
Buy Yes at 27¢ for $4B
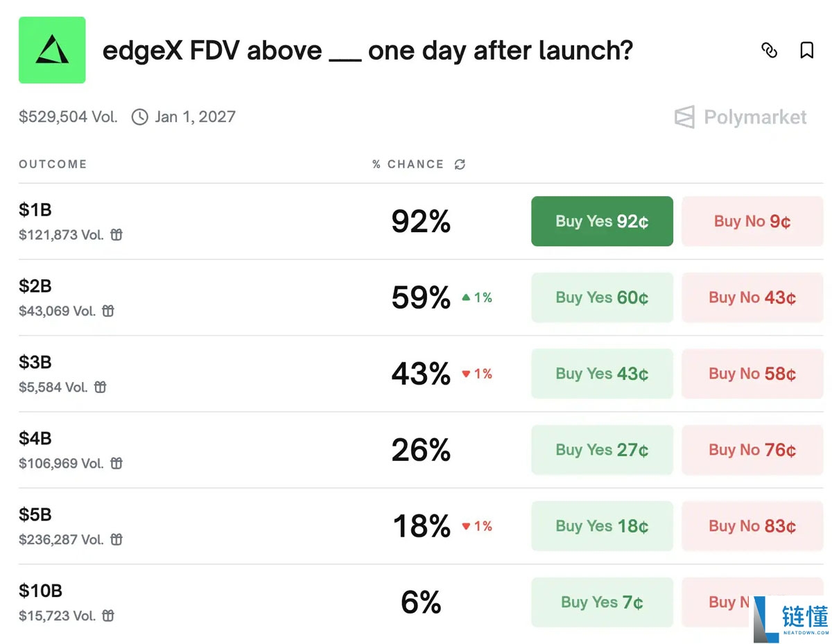click(x=602, y=450)
